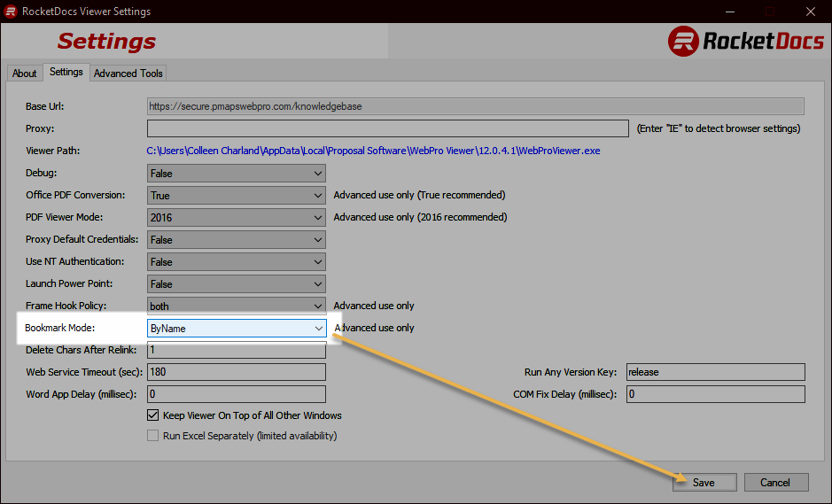The image size is (832, 504).
Task: Click the Delete Chars After Relink field
Action: click(236, 350)
